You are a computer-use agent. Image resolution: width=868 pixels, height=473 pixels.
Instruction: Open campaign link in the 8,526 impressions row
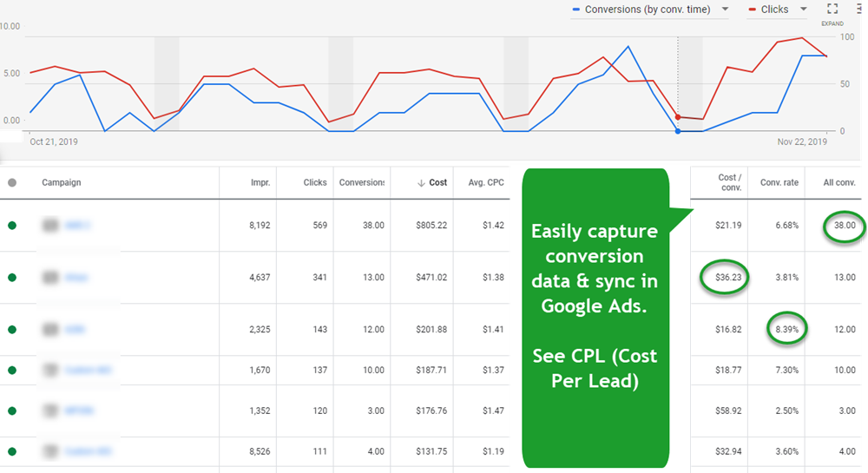coord(88,451)
